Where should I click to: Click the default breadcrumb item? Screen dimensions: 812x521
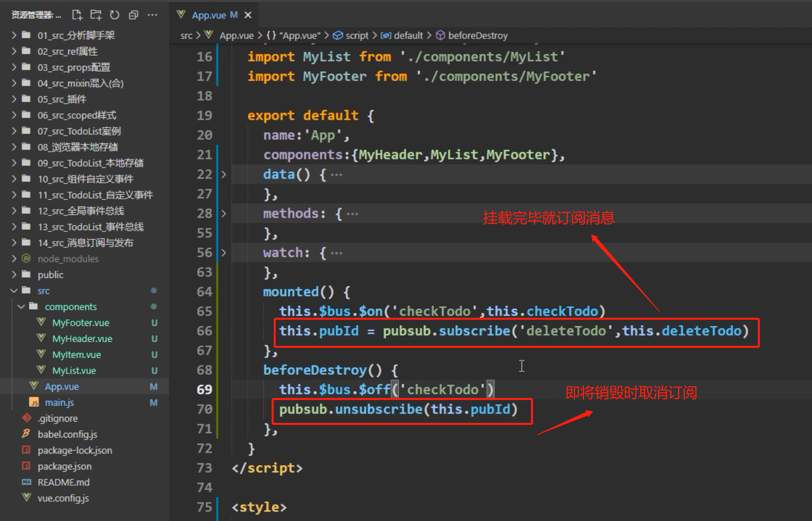pos(402,35)
